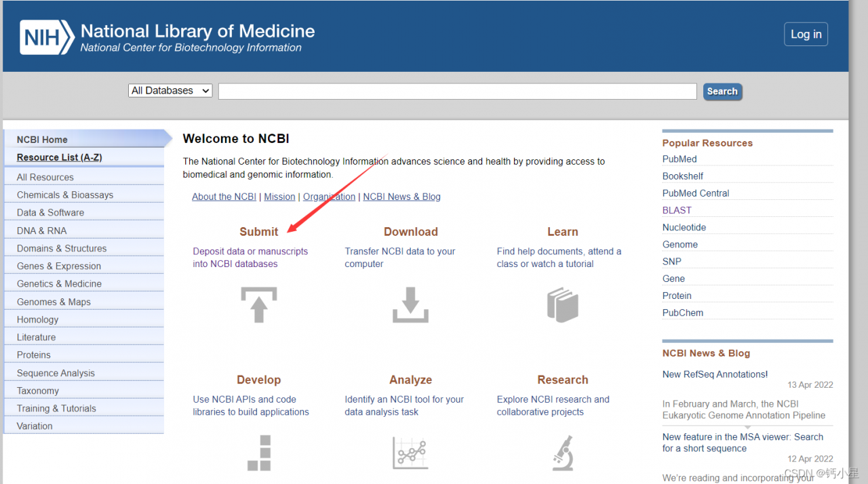Click the Research microscope icon
868x484 pixels.
coord(563,453)
